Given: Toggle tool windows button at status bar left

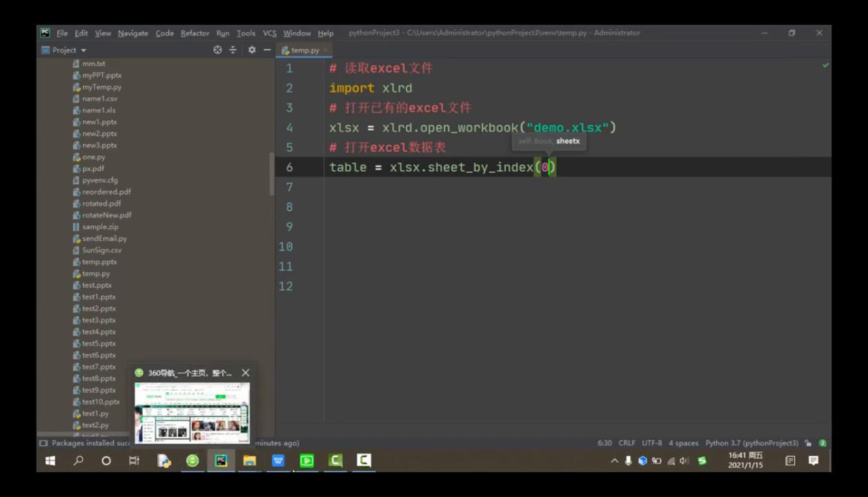Looking at the screenshot, I should click(43, 443).
